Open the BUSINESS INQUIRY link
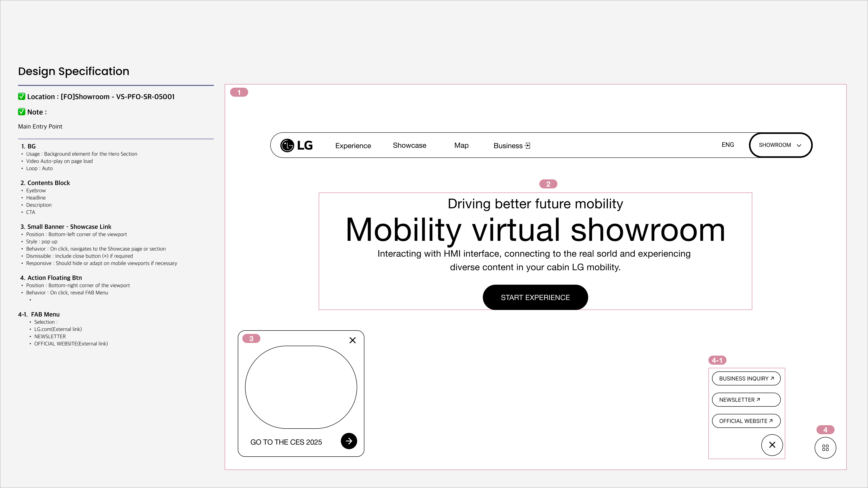This screenshot has height=488, width=868. [x=746, y=378]
